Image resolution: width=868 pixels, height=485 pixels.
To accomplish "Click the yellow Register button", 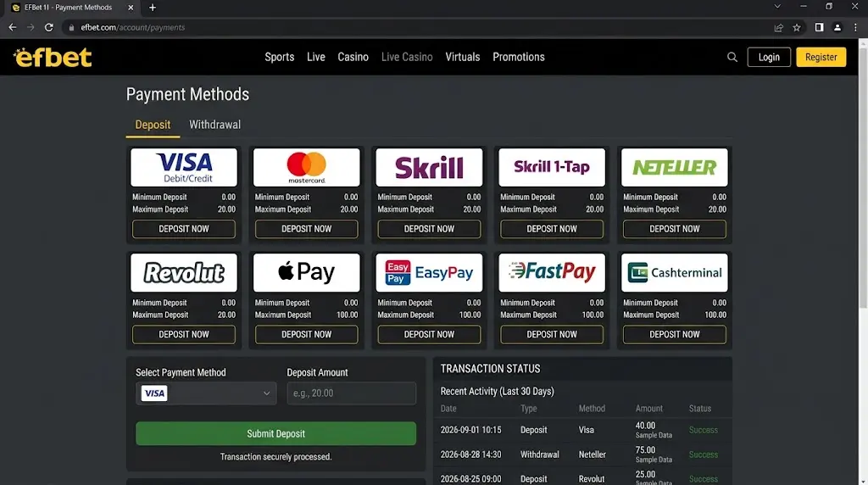I will (x=821, y=57).
